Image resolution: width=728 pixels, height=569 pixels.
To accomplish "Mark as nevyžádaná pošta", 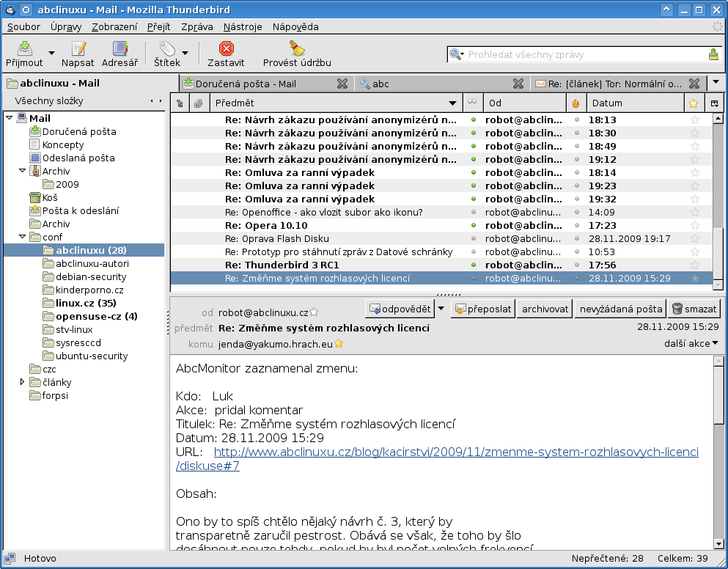I will coord(620,309).
